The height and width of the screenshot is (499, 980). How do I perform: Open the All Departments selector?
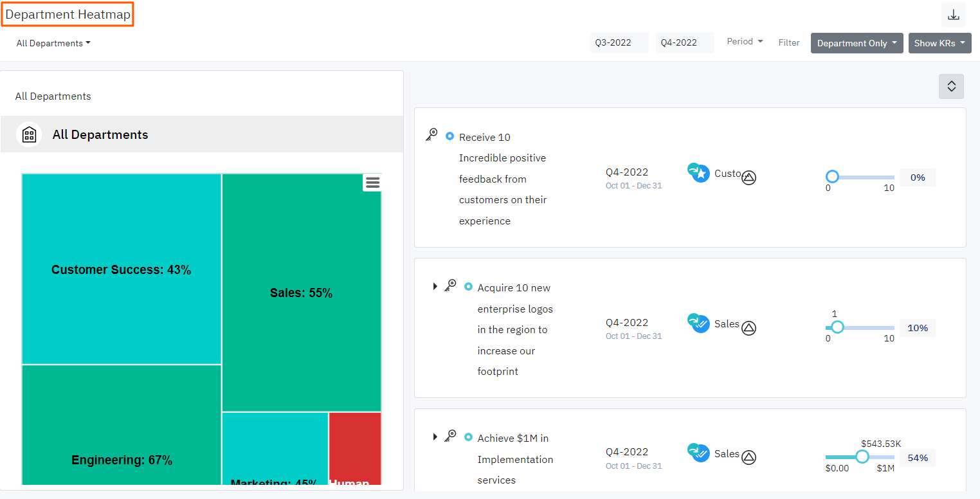coord(53,43)
